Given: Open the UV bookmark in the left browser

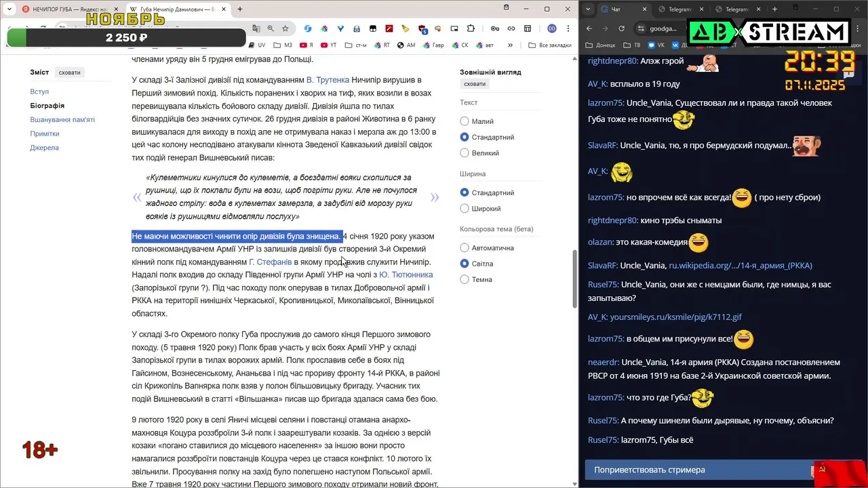Looking at the screenshot, I should (256, 45).
